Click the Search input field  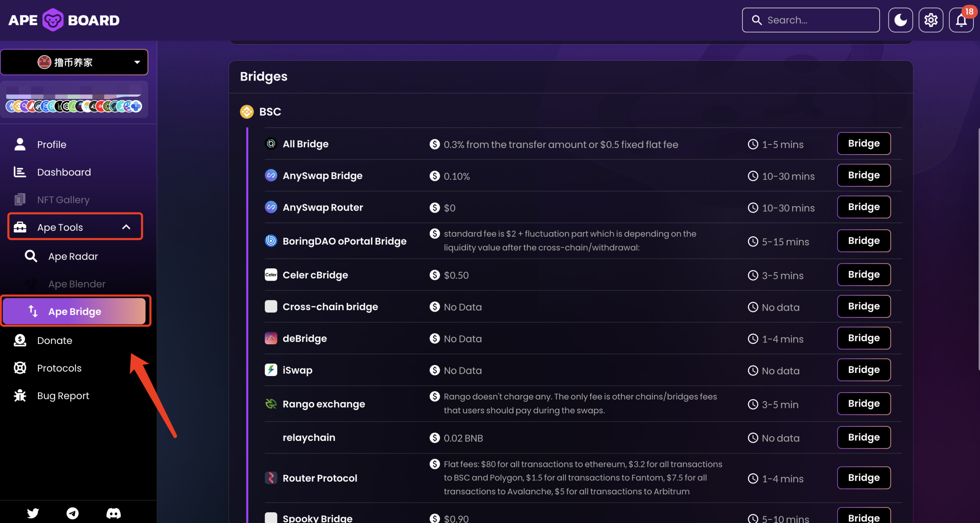pyautogui.click(x=816, y=20)
